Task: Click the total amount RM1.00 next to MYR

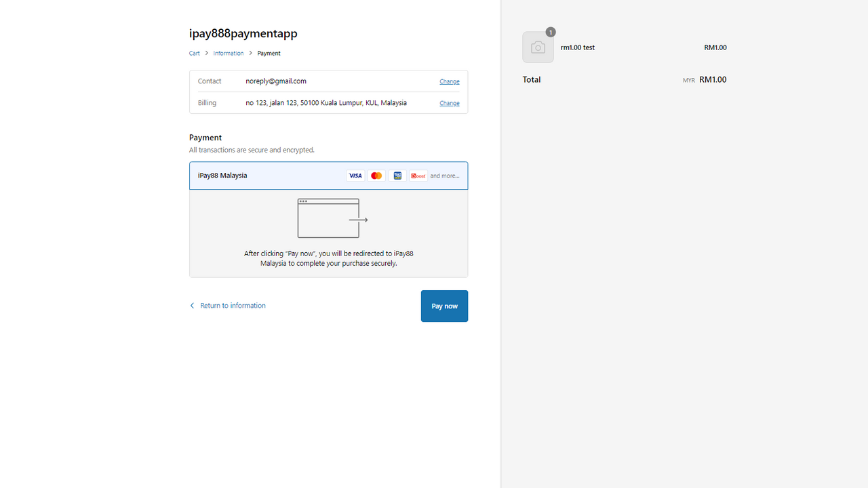Action: tap(713, 79)
